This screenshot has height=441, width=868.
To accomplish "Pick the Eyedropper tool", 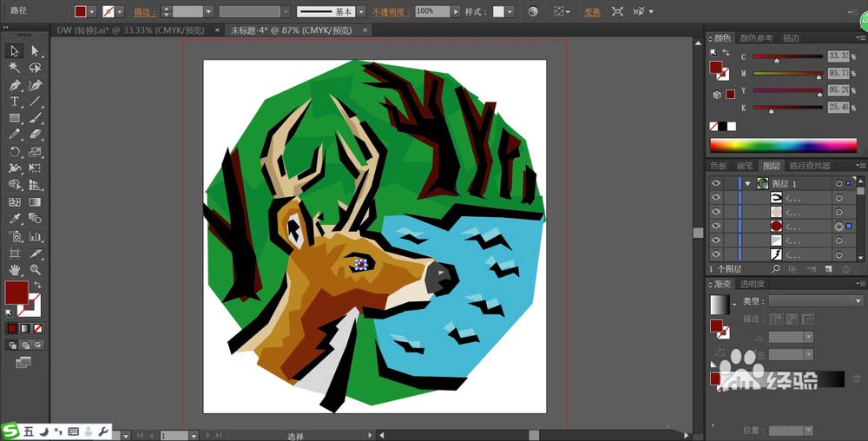I will 15,219.
